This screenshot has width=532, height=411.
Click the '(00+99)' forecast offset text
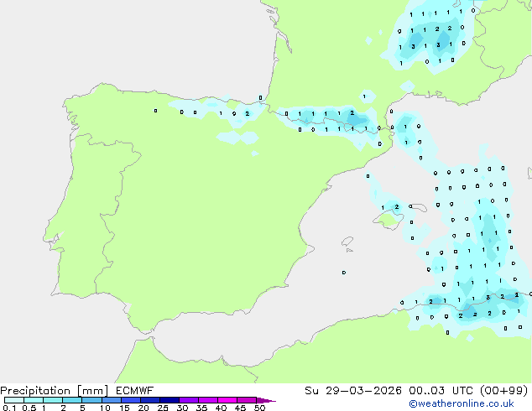503,391
